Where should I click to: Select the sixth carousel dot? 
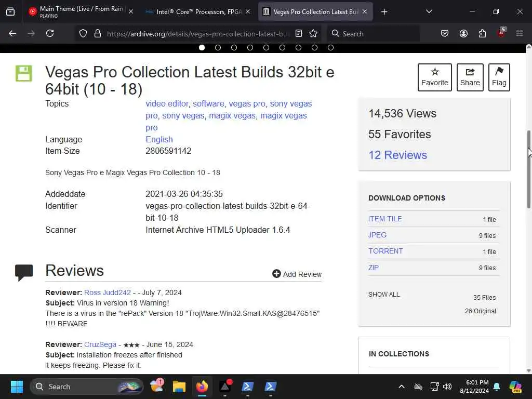[282, 47]
